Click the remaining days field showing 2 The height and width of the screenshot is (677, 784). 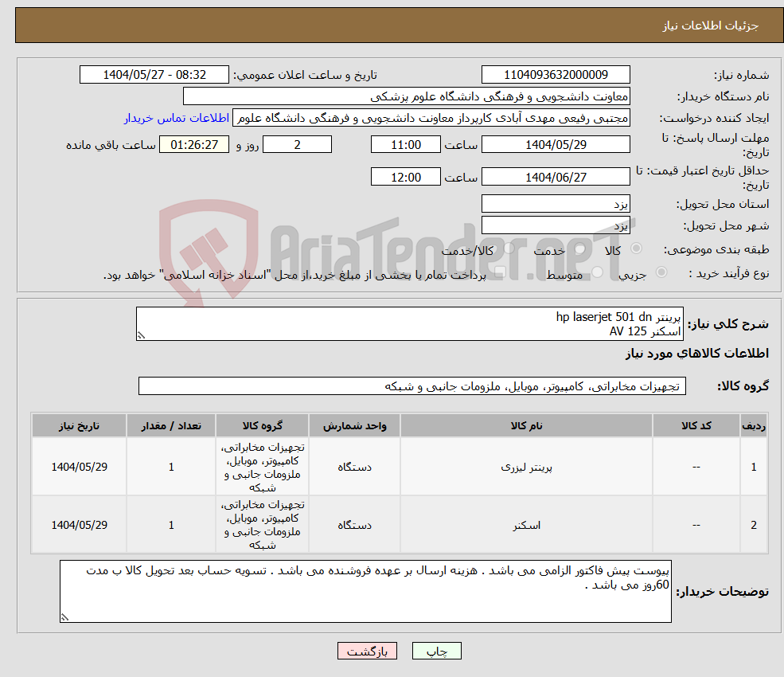pyautogui.click(x=297, y=145)
